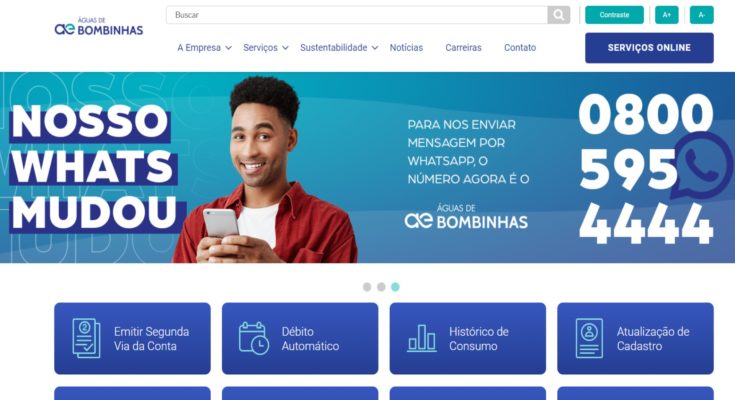Open the Serviços Online button
Viewport: 735px width, 400px height.
(x=649, y=48)
